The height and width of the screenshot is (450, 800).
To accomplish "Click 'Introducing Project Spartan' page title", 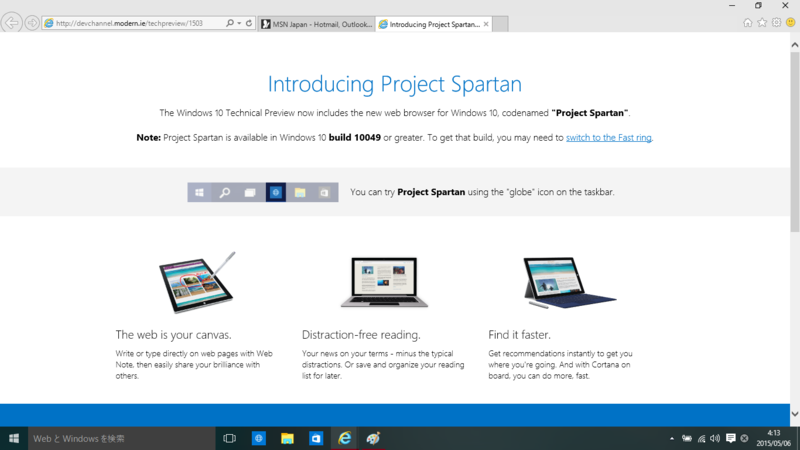I will [x=395, y=84].
